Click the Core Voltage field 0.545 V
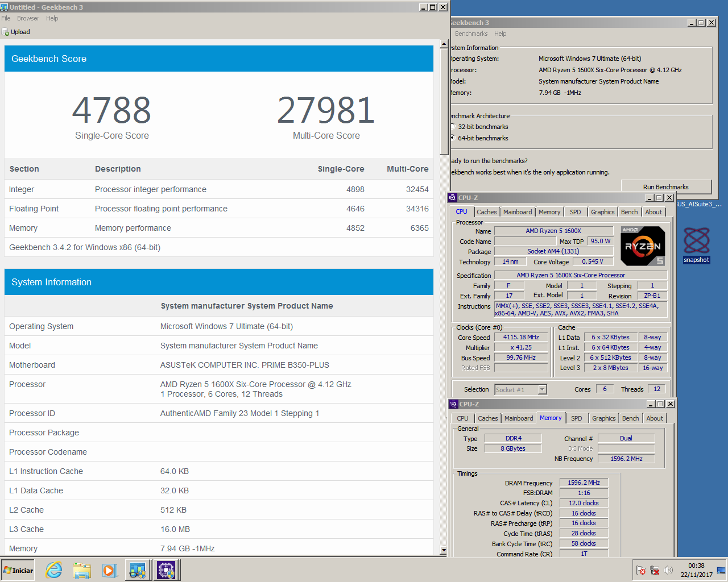The width and height of the screenshot is (728, 582). pos(593,261)
